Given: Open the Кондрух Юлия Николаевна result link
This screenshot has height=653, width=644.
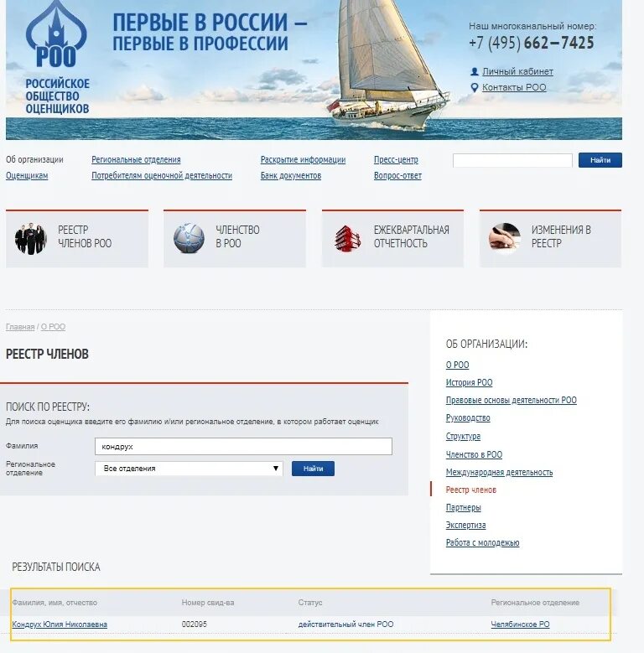Looking at the screenshot, I should pos(60,624).
